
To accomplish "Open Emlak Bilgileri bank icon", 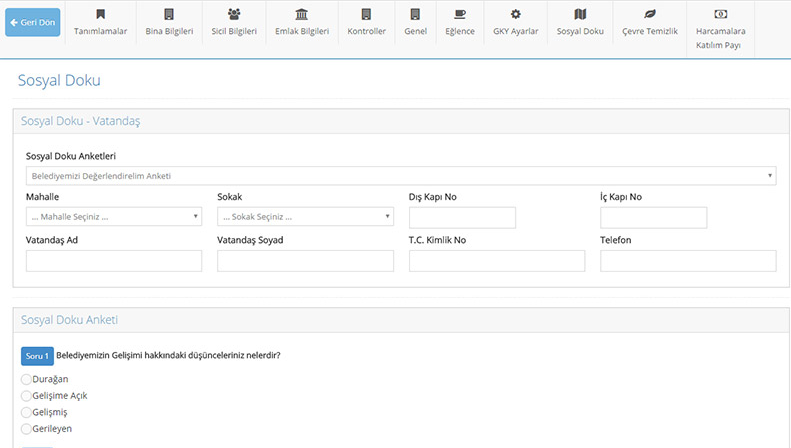I will [302, 14].
